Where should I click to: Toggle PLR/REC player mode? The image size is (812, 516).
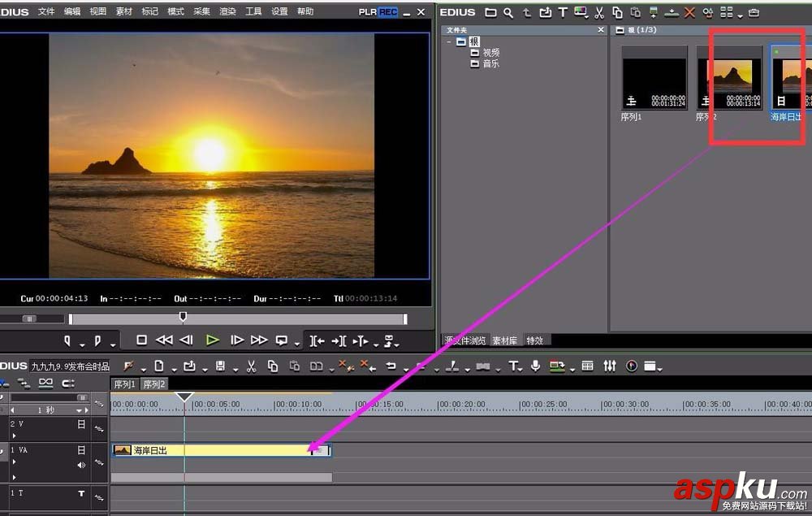coord(378,12)
